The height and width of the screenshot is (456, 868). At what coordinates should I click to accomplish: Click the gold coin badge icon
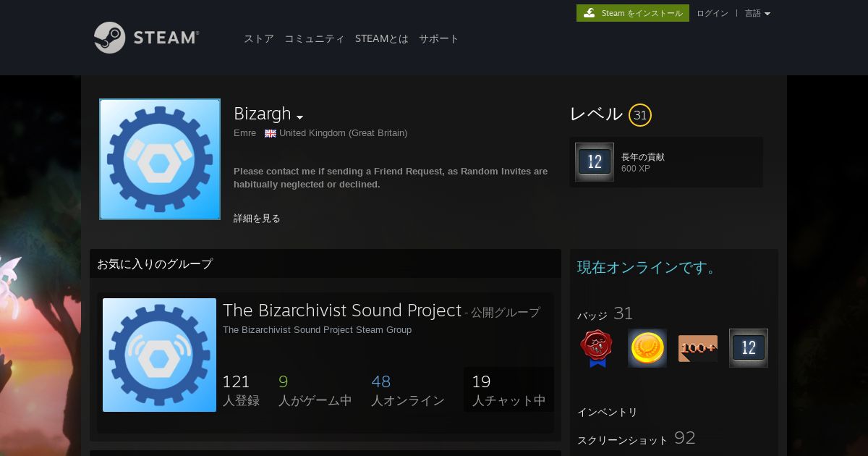[647, 348]
